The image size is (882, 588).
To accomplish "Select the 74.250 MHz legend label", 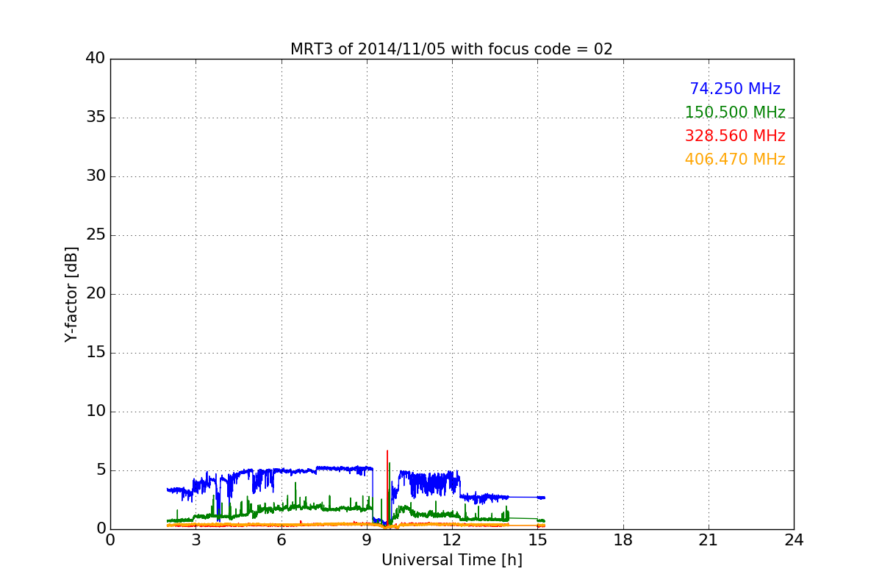I will pyautogui.click(x=735, y=89).
